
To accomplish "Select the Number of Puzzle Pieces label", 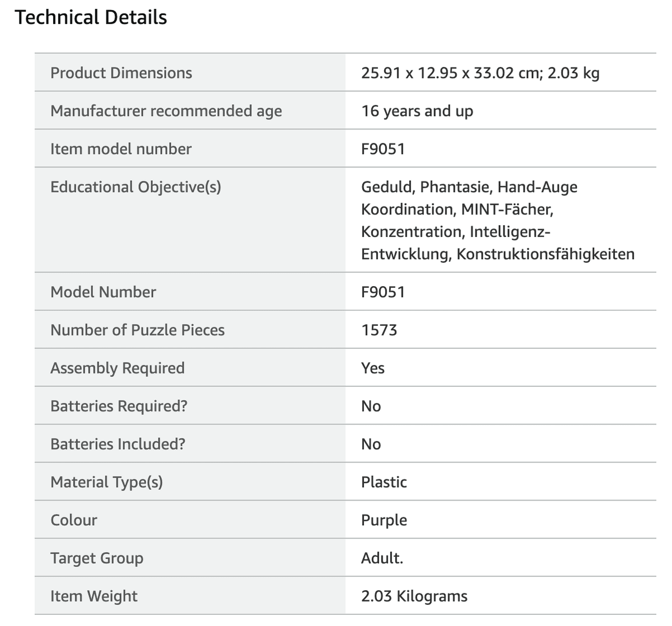I will [137, 330].
